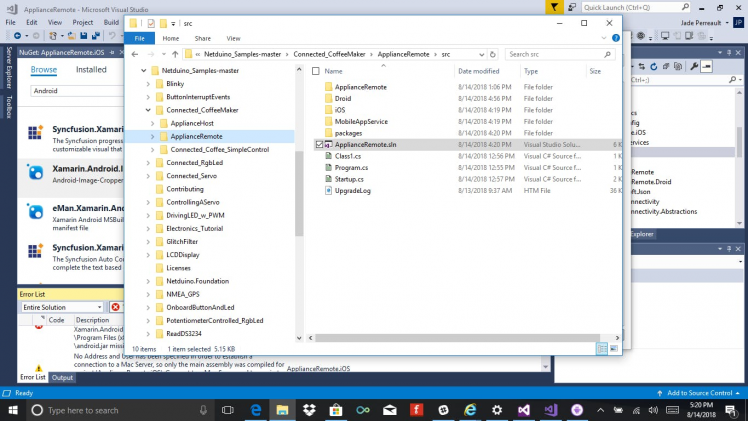The width and height of the screenshot is (748, 421).
Task: Expand the ApplianceHost folder tree node
Action: click(151, 123)
